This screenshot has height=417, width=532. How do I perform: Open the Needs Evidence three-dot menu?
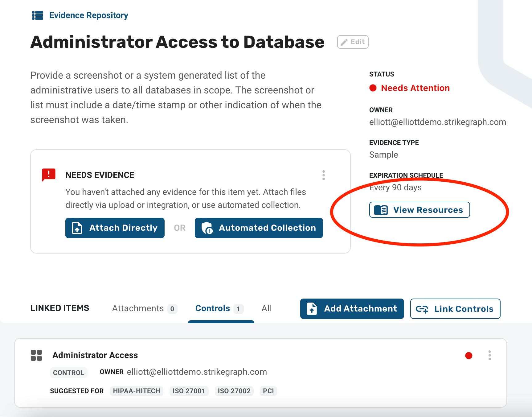(323, 175)
